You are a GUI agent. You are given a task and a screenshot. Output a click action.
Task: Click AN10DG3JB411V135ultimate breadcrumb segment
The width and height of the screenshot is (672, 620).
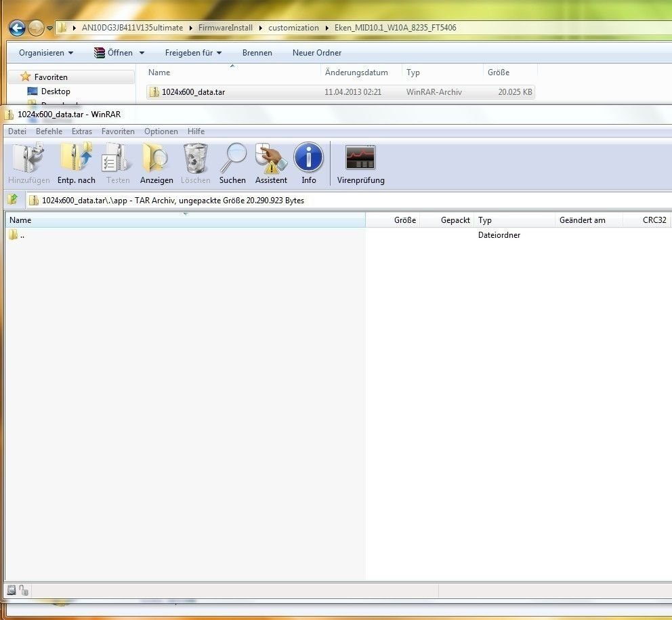coord(132,28)
